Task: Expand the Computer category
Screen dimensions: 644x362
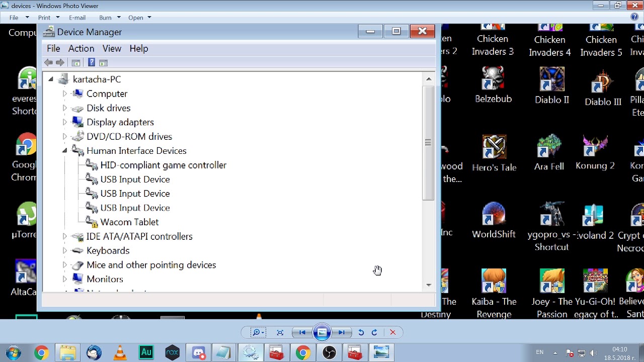Action: click(x=64, y=94)
